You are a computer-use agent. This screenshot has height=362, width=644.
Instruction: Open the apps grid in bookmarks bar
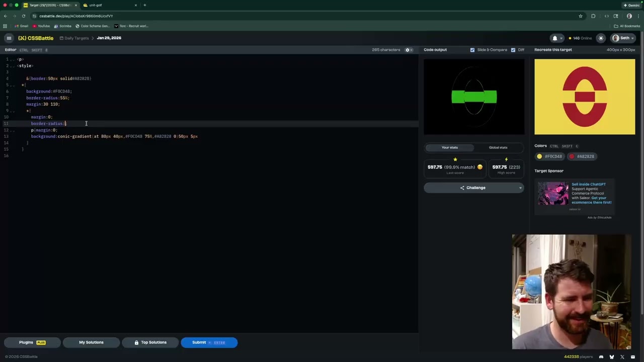pyautogui.click(x=5, y=26)
